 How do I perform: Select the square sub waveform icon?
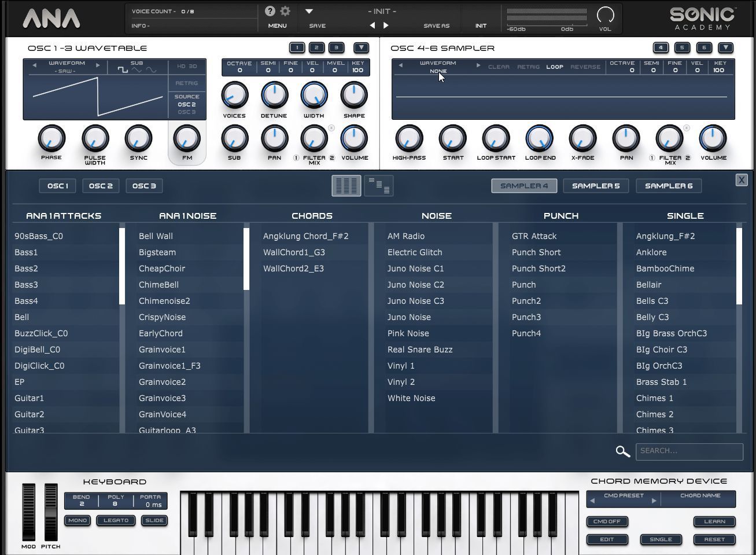pyautogui.click(x=123, y=70)
